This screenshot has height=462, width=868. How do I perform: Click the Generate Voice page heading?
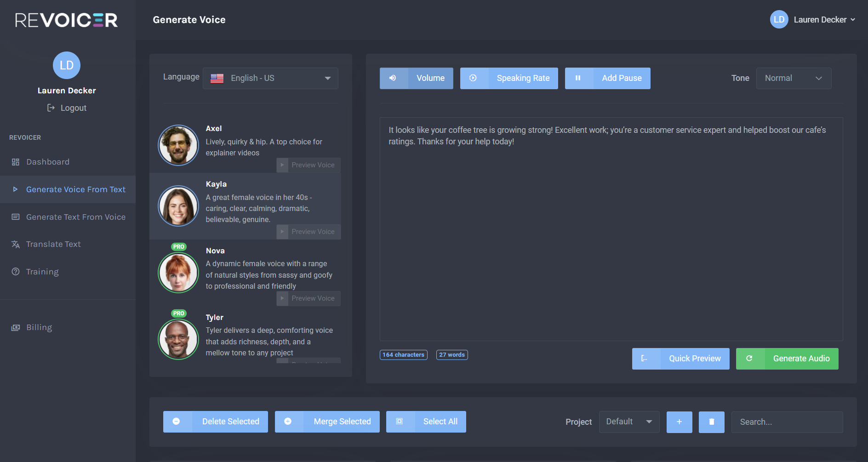pyautogui.click(x=189, y=20)
